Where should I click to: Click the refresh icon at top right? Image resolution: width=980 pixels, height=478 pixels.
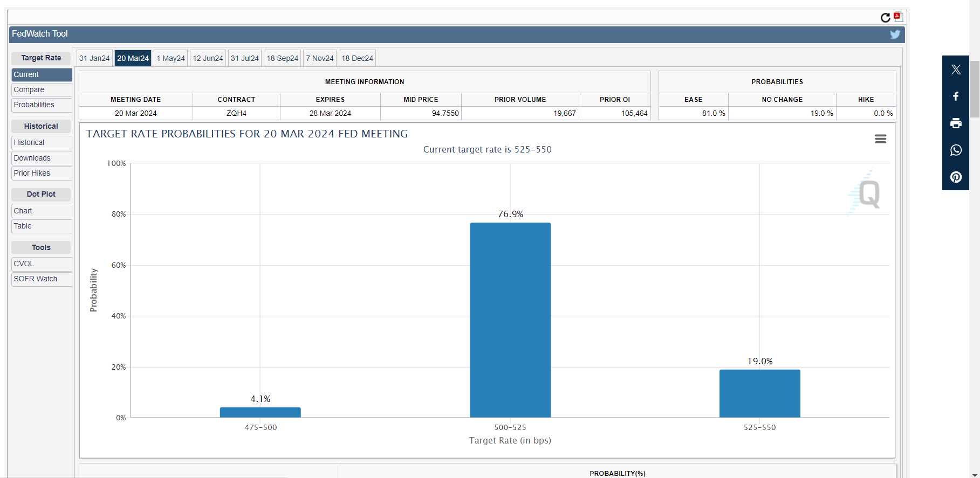click(x=885, y=18)
